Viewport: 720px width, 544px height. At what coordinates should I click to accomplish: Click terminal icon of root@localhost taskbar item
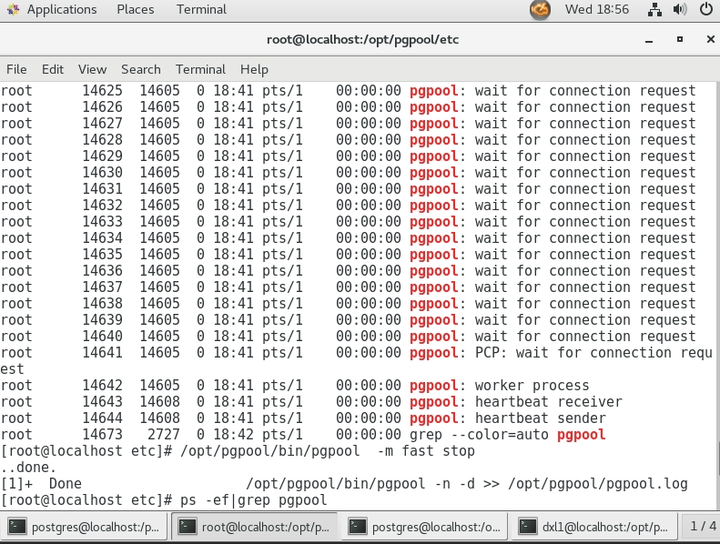pyautogui.click(x=187, y=527)
